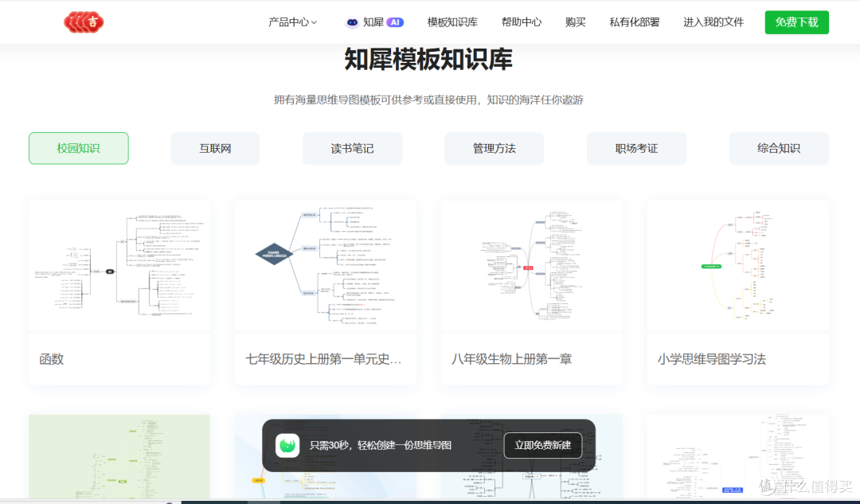The height and width of the screenshot is (504, 860).
Task: Click the red 吉 site logo
Action: (x=84, y=22)
